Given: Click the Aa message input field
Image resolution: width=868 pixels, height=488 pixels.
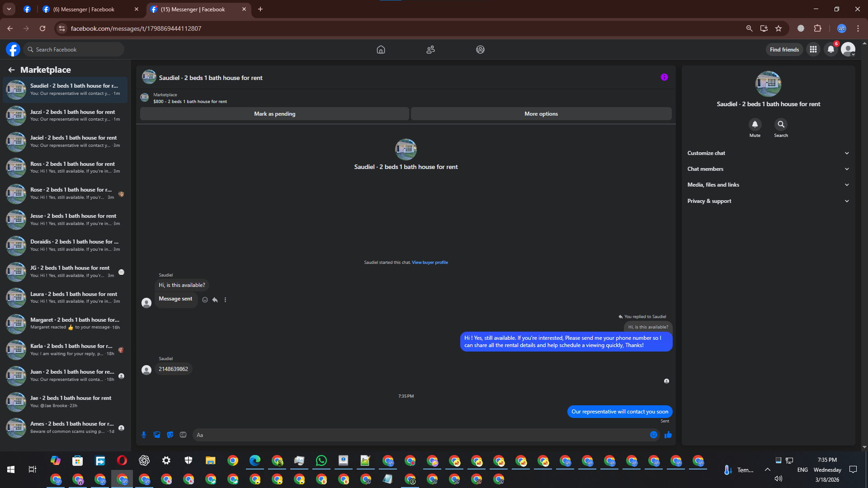Looking at the screenshot, I should [420, 435].
